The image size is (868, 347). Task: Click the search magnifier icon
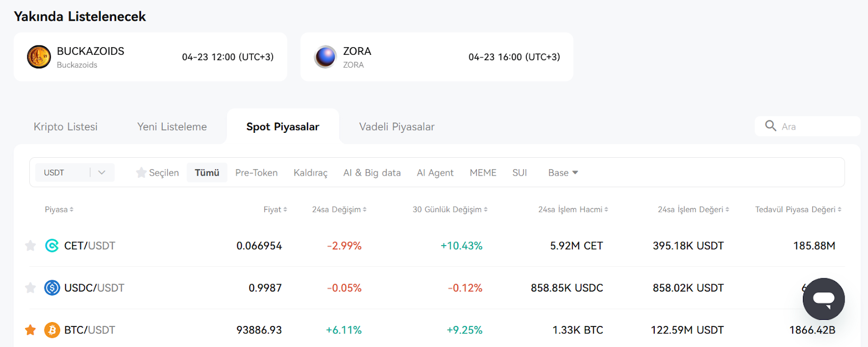[770, 126]
